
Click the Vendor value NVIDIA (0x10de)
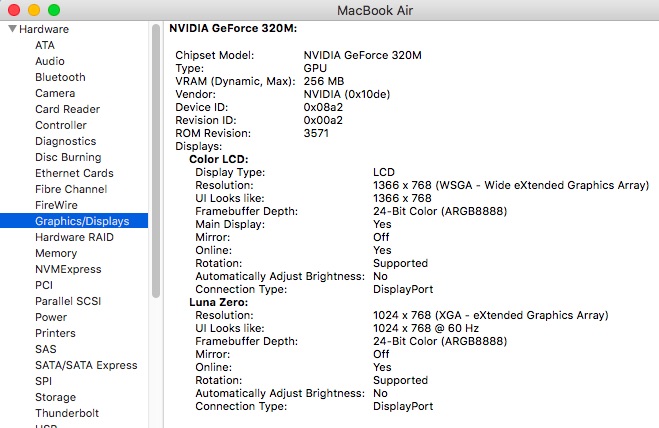tap(347, 94)
